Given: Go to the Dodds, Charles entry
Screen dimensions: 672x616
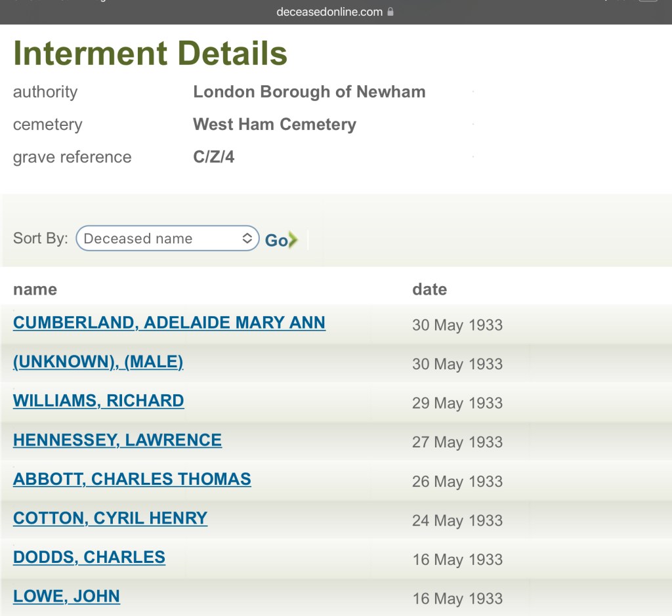Looking at the screenshot, I should pos(89,557).
